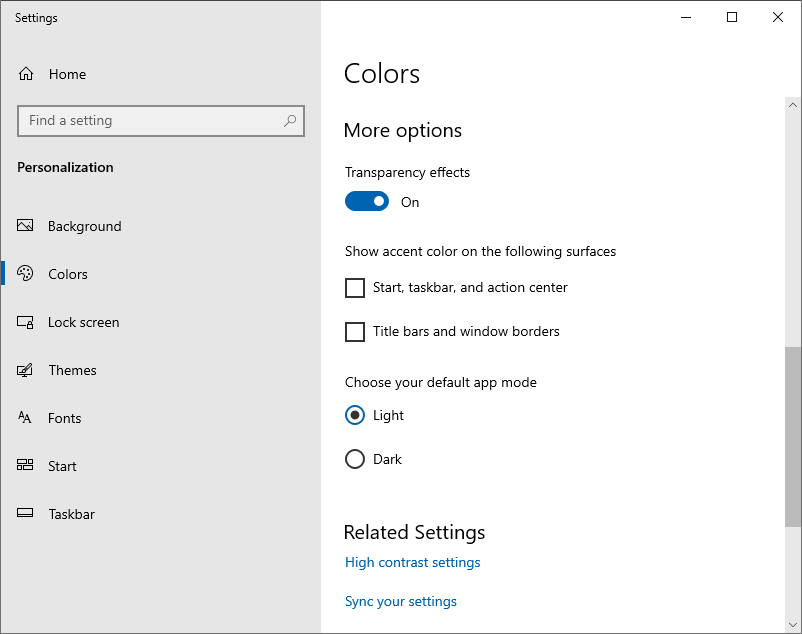Open Sync your settings link
Screen dimensions: 802x634
point(401,601)
